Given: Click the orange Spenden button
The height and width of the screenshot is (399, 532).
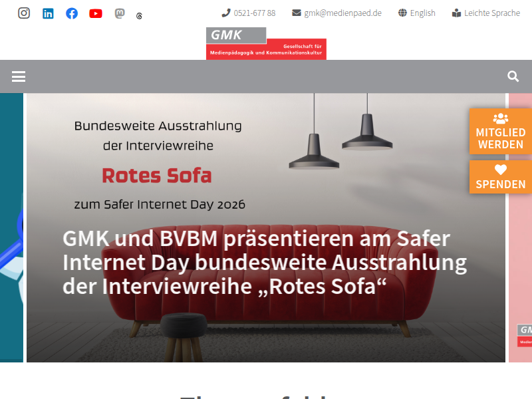Looking at the screenshot, I should click(x=501, y=177).
